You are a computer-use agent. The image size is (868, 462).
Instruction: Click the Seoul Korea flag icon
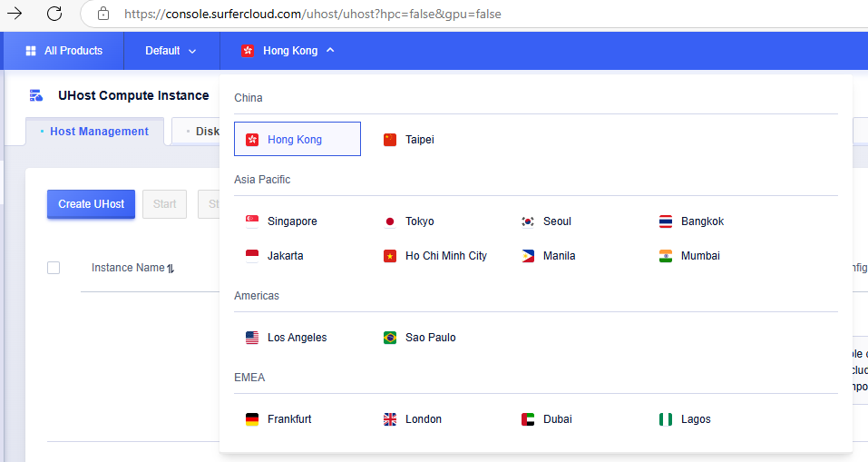pyautogui.click(x=528, y=221)
